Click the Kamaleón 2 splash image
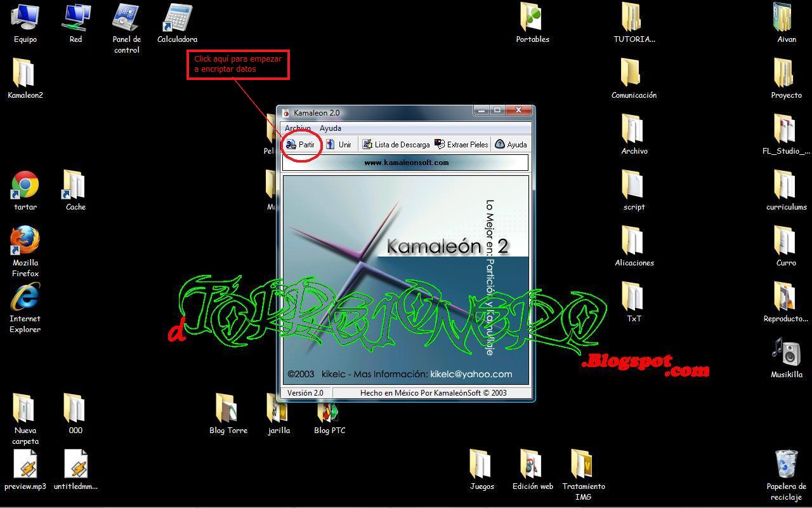The height and width of the screenshot is (508, 812). click(x=405, y=280)
